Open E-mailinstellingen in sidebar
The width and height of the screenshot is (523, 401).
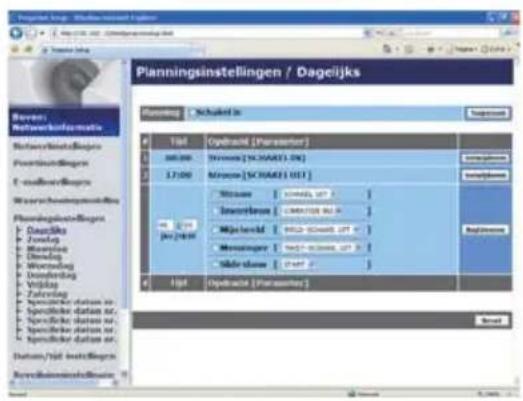click(52, 182)
